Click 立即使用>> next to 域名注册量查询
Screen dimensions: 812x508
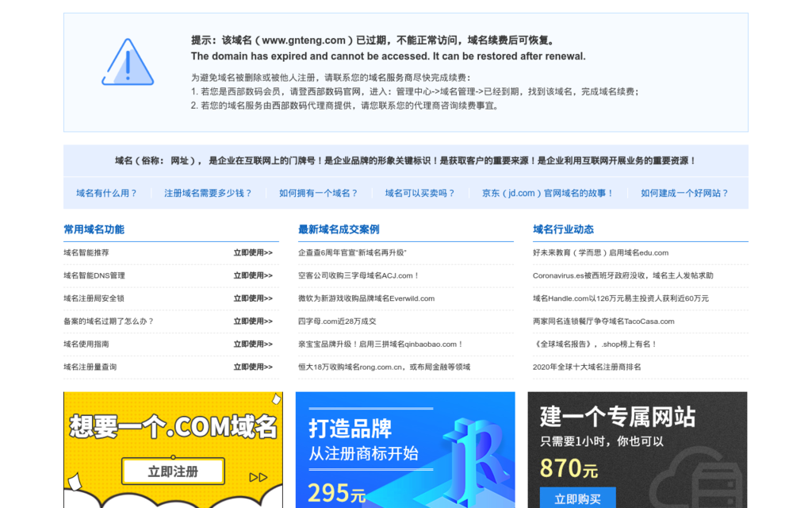252,368
